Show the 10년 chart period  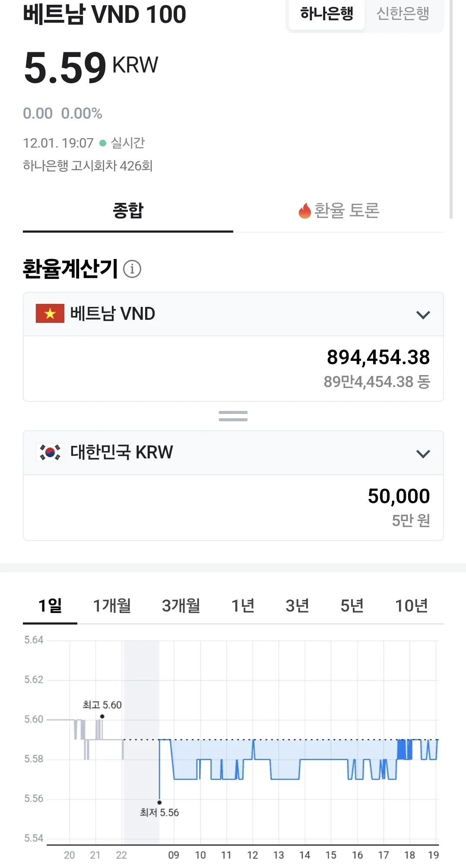(412, 606)
